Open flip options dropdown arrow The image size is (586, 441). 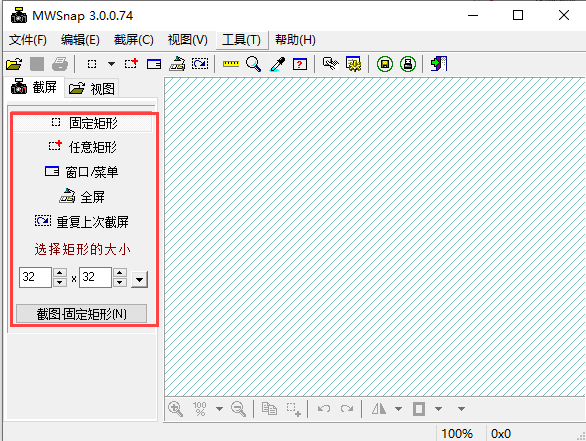pos(398,409)
